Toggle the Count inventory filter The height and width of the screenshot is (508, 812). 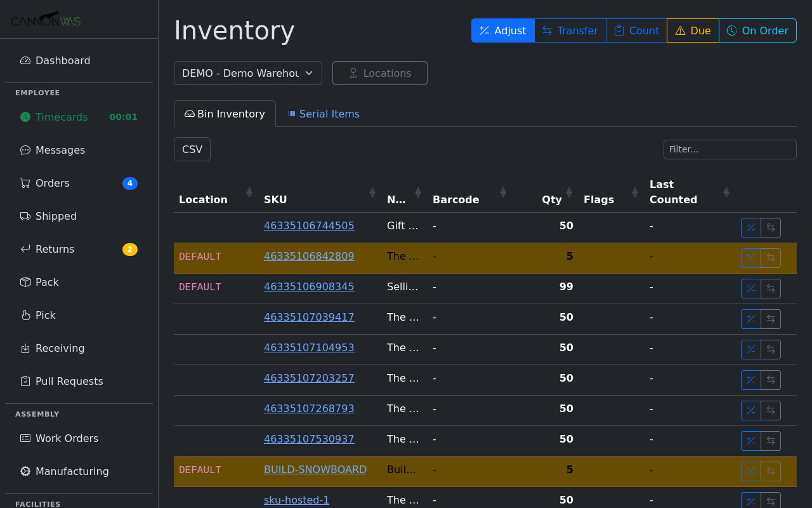point(636,30)
